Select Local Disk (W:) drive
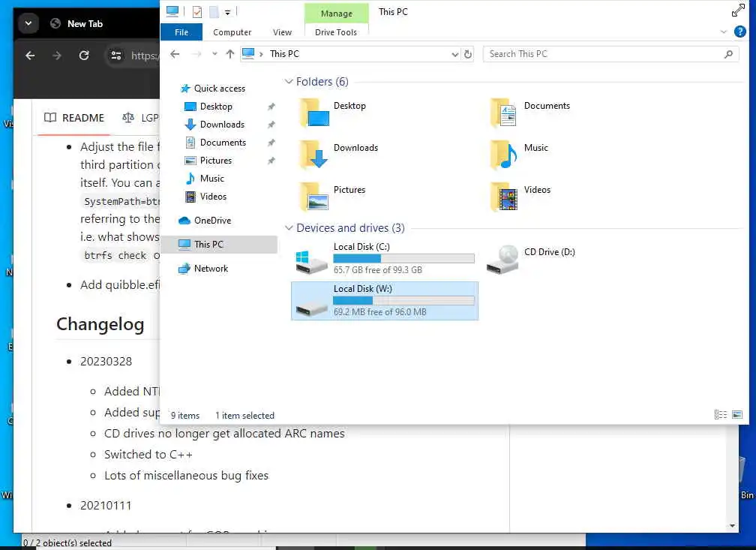This screenshot has height=550, width=756. click(x=385, y=301)
